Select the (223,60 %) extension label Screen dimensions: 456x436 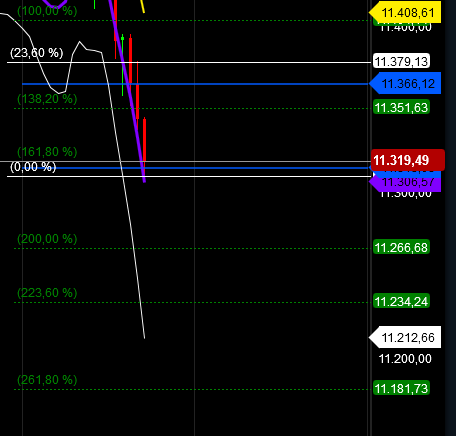tap(47, 293)
